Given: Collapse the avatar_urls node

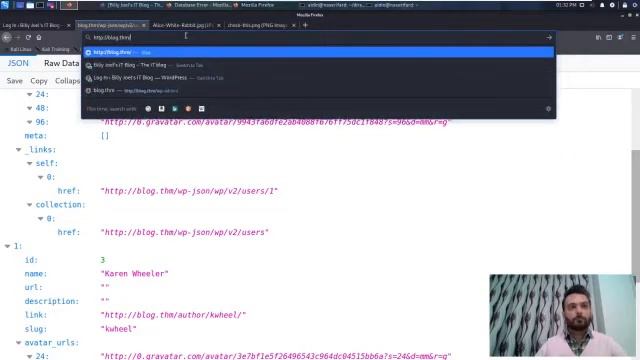Looking at the screenshot, I should [x=18, y=343].
